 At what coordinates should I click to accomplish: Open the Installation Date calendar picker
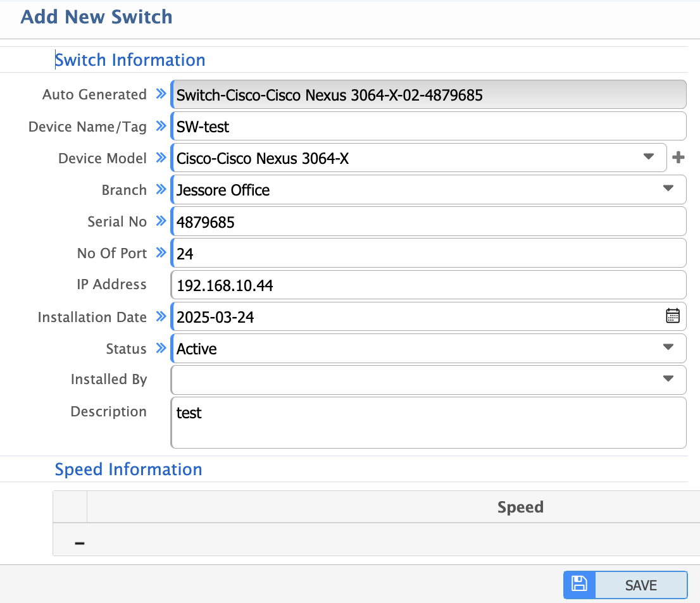point(673,316)
